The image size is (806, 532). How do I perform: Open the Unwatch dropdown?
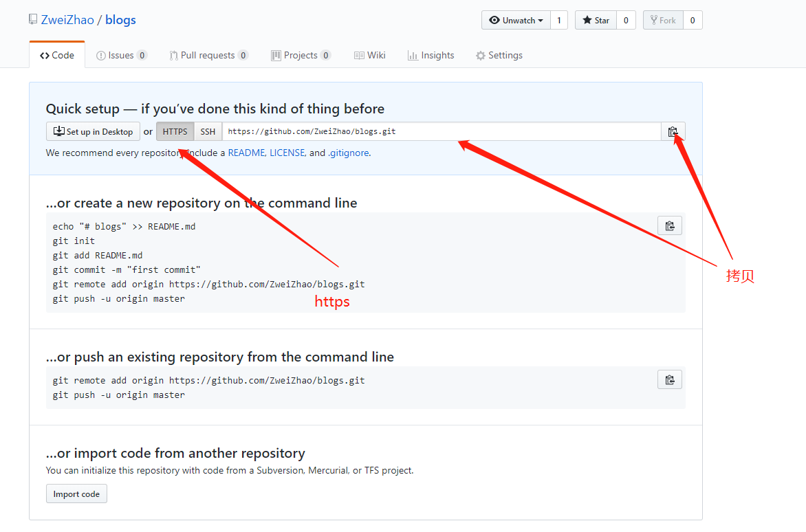(x=516, y=20)
